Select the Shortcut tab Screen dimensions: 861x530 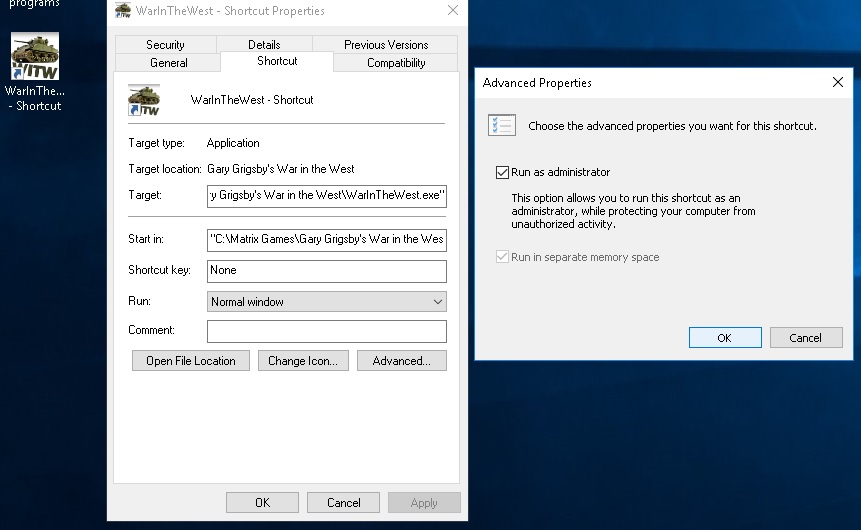277,61
